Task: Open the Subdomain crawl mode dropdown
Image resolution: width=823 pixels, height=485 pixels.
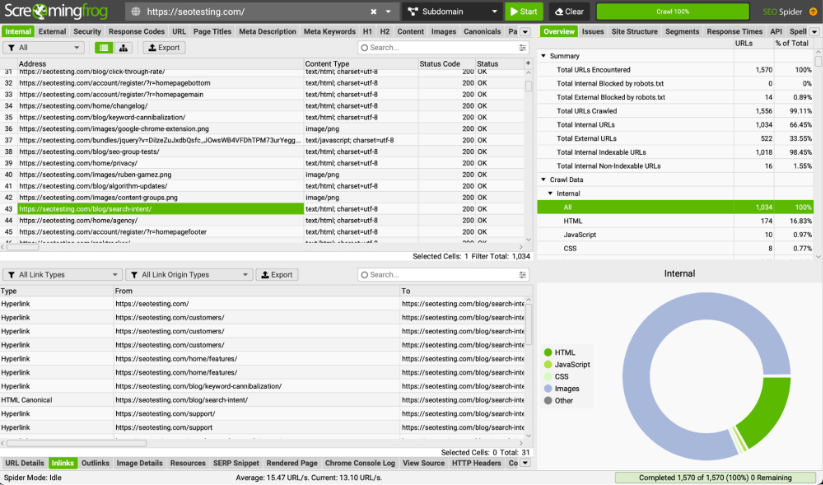Action: coord(450,12)
